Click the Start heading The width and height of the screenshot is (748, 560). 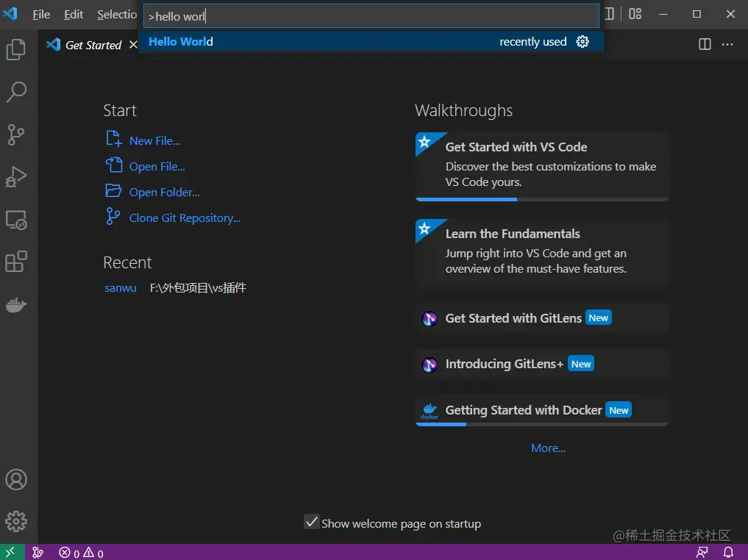120,110
